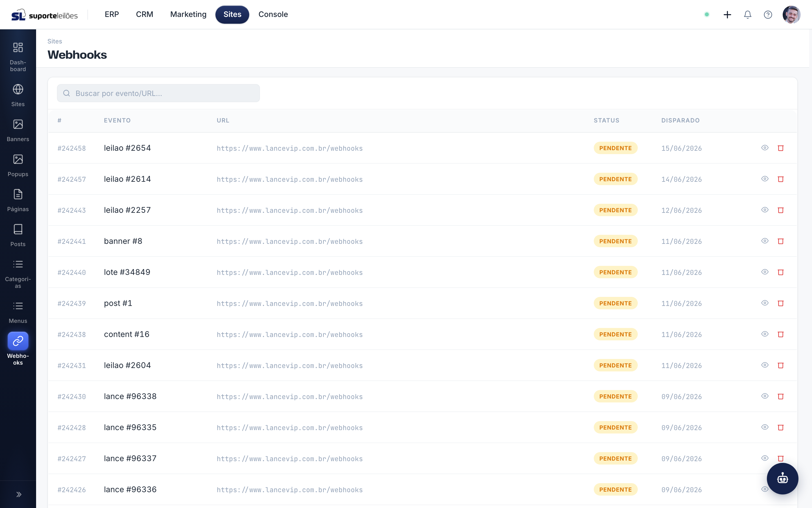Open the user profile avatar
Screen dimensions: 812x508
pos(791,14)
